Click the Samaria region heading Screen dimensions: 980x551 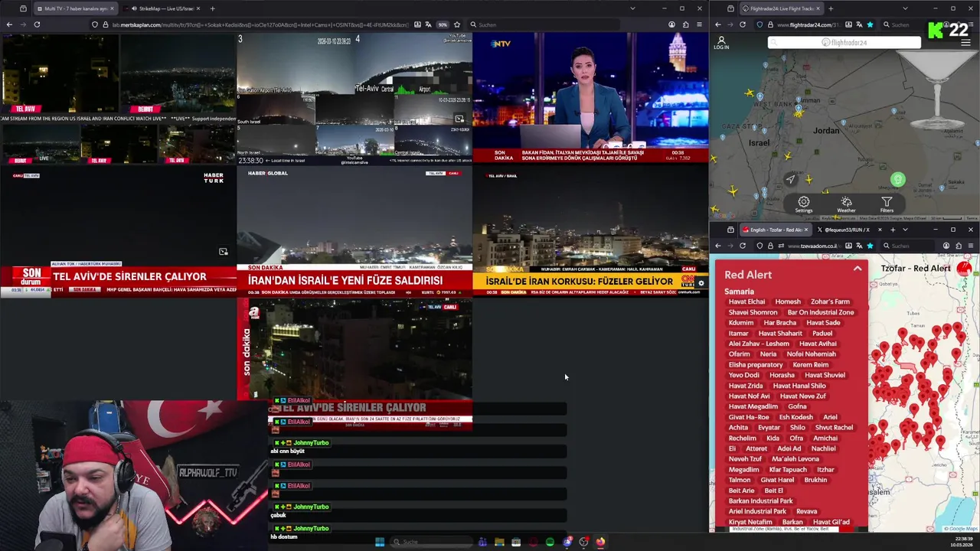739,292
